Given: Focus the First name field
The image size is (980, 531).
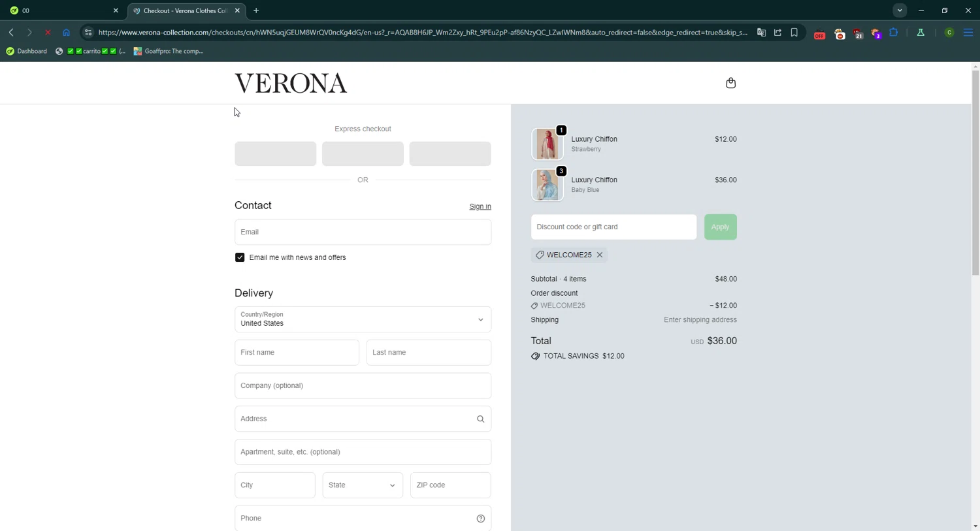Looking at the screenshot, I should tap(297, 353).
